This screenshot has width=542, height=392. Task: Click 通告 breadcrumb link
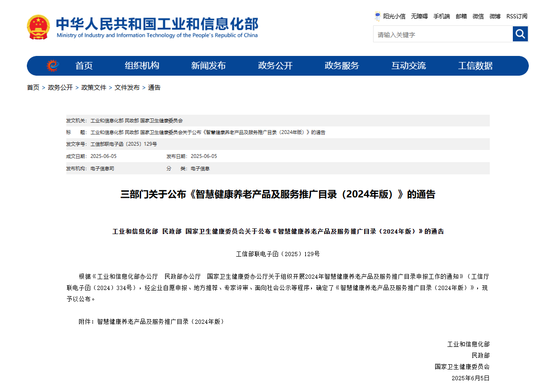(154, 88)
